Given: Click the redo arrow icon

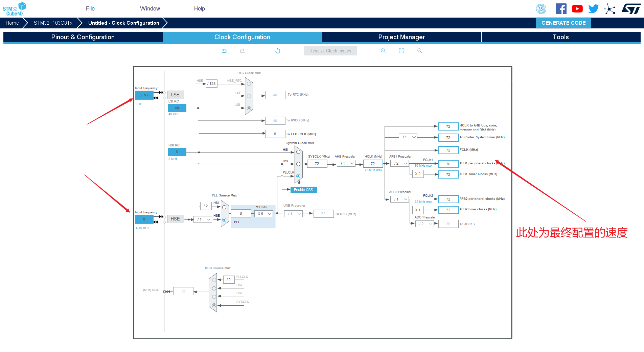Looking at the screenshot, I should [242, 51].
